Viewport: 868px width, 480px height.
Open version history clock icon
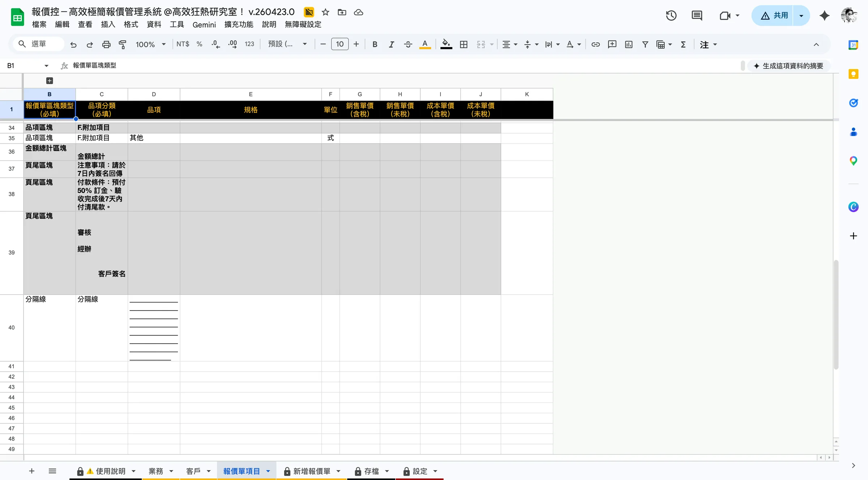(x=671, y=16)
